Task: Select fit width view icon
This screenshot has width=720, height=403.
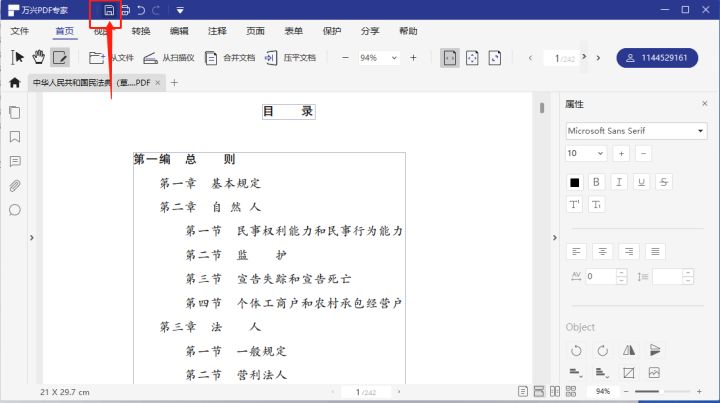Action: (450, 58)
